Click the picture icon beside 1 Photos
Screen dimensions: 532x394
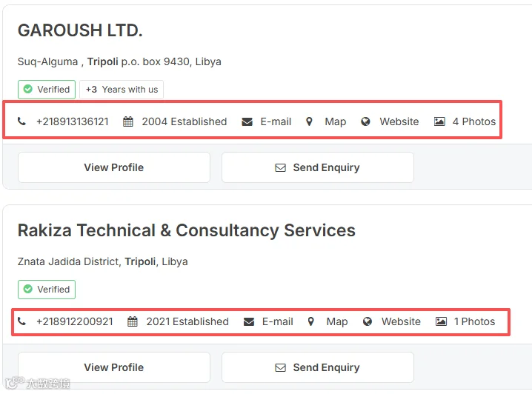(x=441, y=321)
